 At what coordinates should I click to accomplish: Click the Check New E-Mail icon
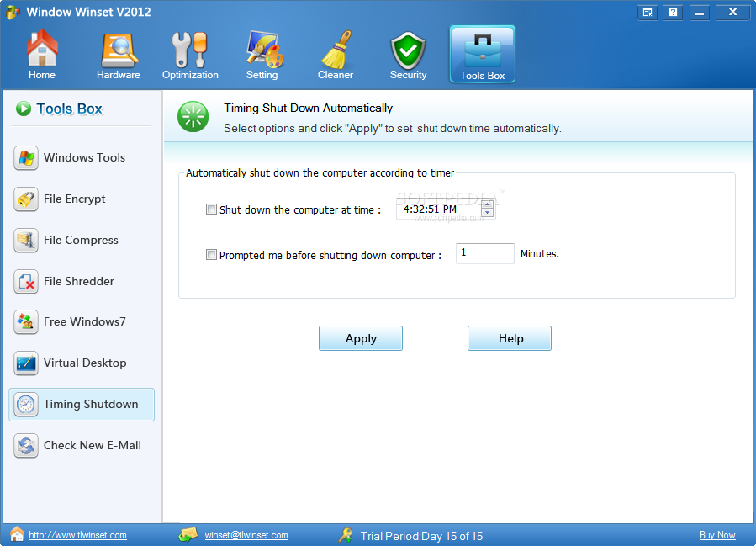(26, 446)
